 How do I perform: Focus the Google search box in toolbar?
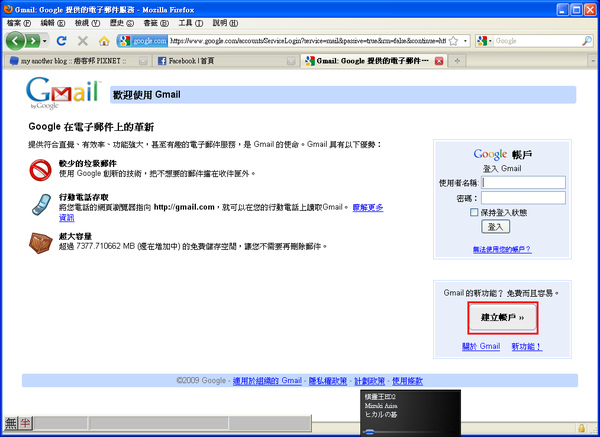click(x=537, y=41)
